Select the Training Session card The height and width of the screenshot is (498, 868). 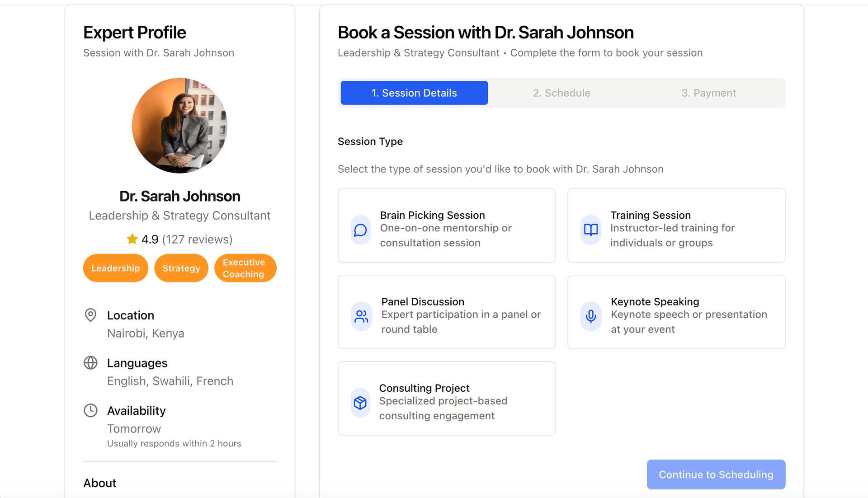click(x=676, y=226)
